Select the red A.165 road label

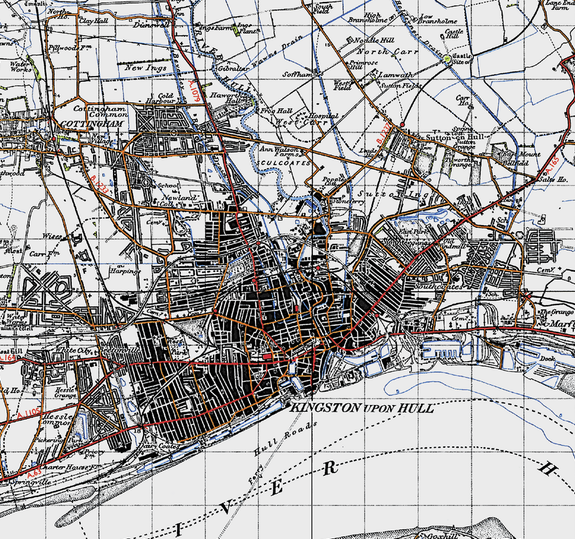pos(551,165)
